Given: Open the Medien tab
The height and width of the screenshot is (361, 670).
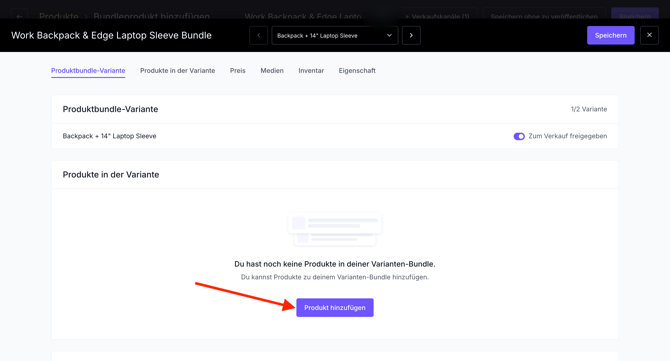Looking at the screenshot, I should point(272,70).
